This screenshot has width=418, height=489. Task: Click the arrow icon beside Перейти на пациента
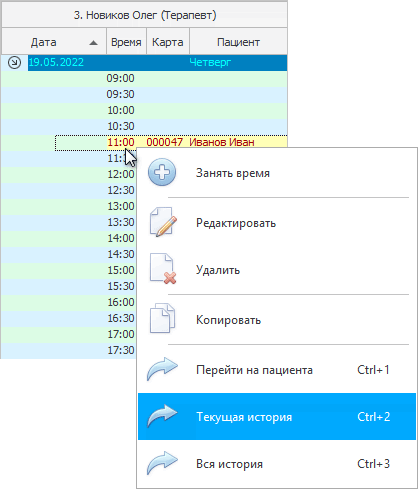[x=162, y=369]
